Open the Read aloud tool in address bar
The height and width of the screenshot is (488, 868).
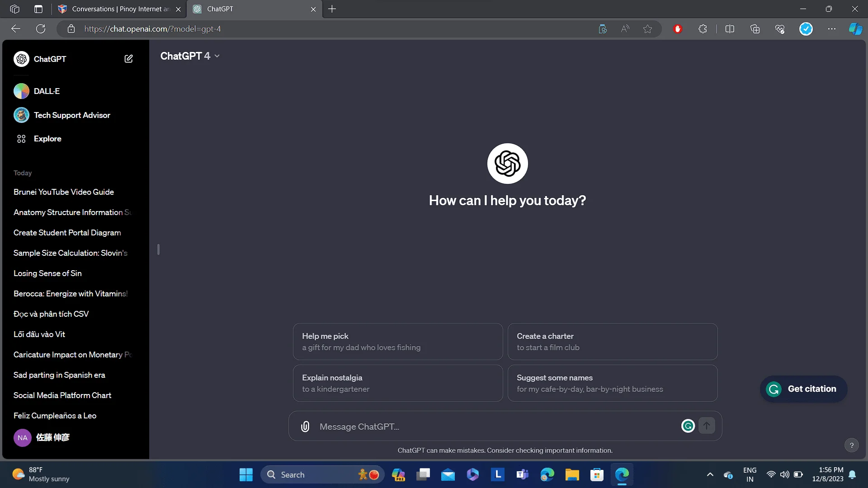[x=625, y=29]
